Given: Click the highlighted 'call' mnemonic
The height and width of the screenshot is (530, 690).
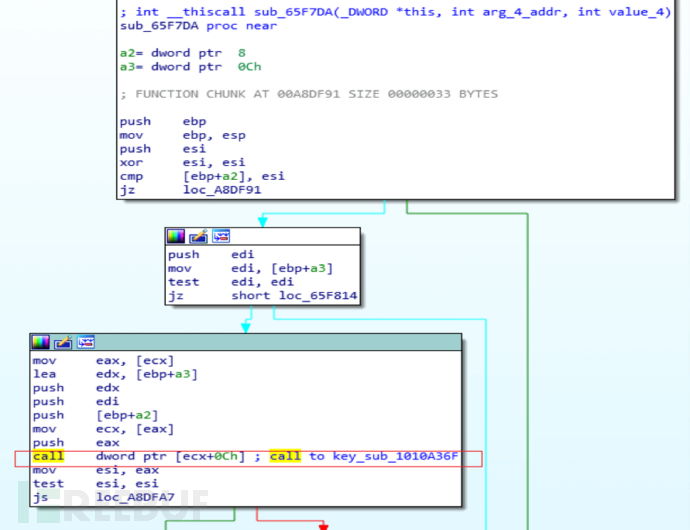Looking at the screenshot, I should point(48,456).
